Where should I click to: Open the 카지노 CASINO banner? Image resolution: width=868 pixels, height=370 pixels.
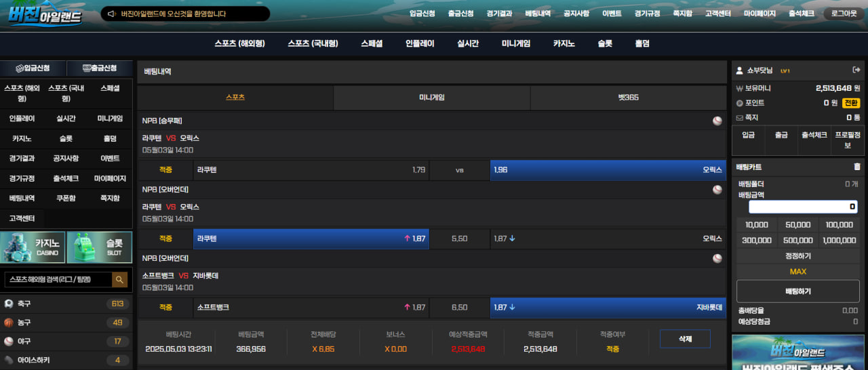pos(33,247)
